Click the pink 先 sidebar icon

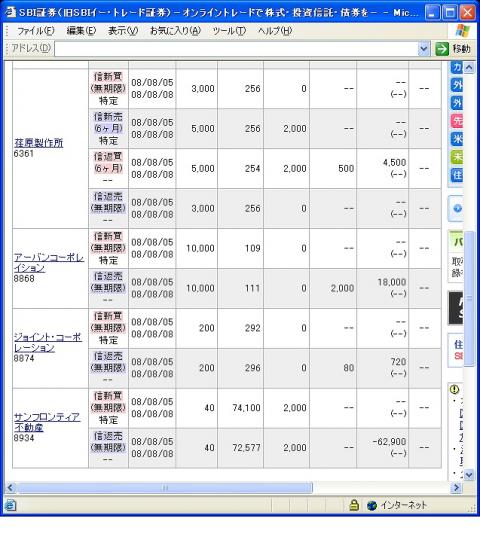tap(457, 121)
